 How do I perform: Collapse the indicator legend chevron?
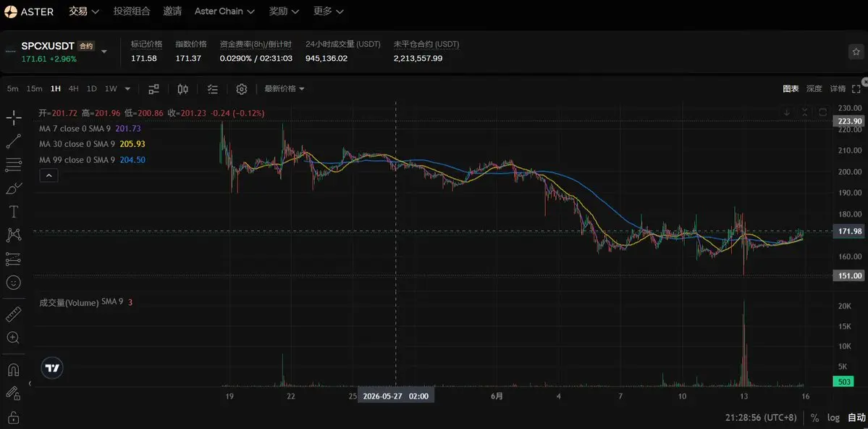49,175
